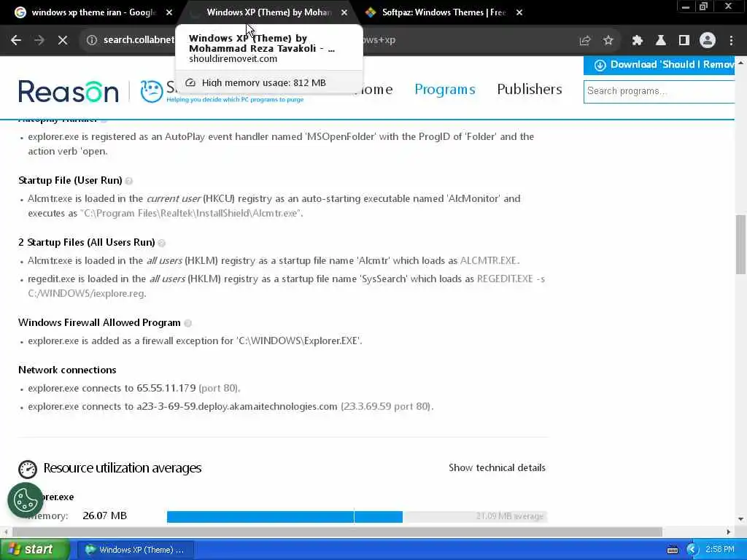Click the IP address 65.55.11.179 text
This screenshot has width=747, height=560.
point(166,388)
